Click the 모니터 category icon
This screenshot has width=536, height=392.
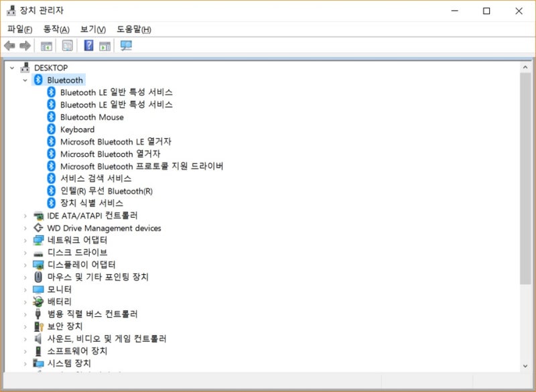(x=38, y=289)
